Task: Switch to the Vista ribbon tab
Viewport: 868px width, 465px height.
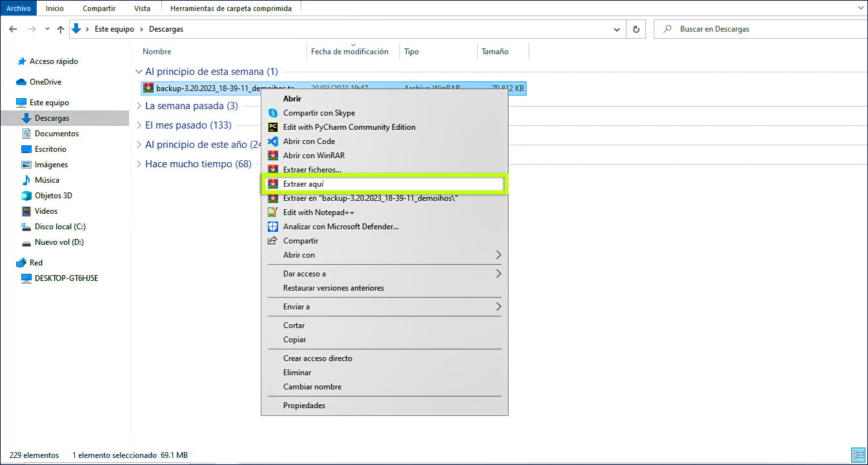Action: pyautogui.click(x=142, y=8)
